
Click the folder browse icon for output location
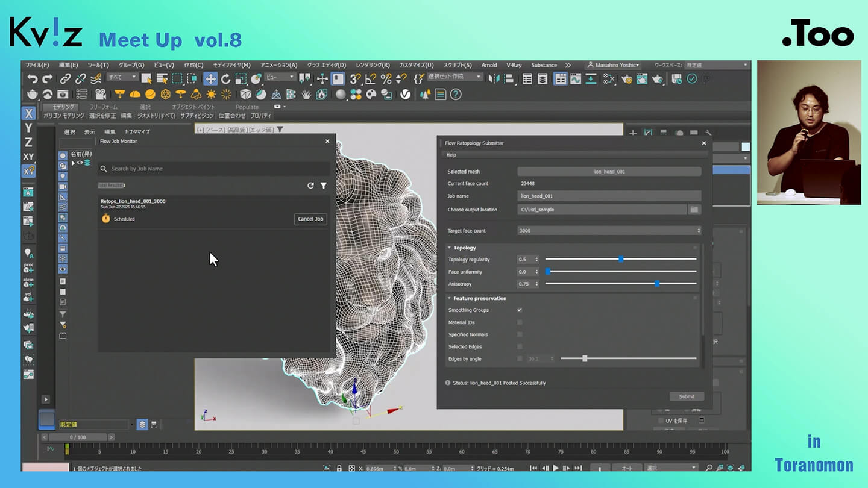coord(694,210)
